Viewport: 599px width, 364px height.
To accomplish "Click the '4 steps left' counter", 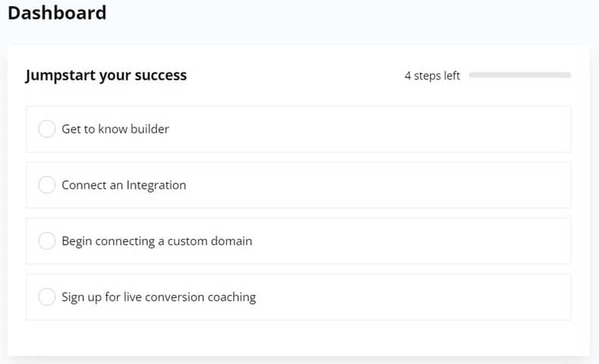I will (432, 76).
